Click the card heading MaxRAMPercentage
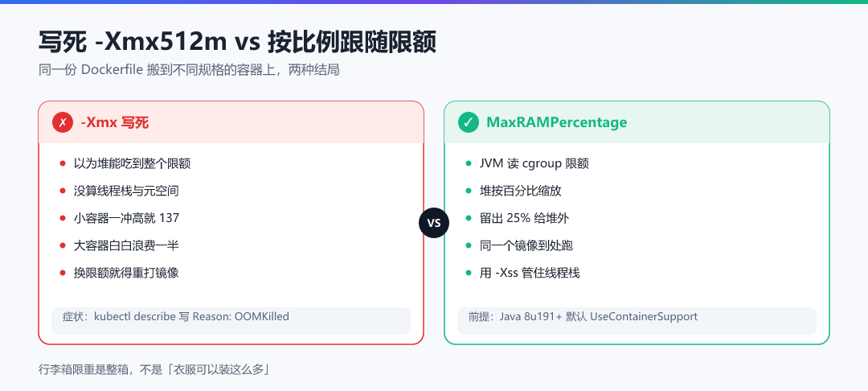Screen dimensions: 868x391 (557, 122)
